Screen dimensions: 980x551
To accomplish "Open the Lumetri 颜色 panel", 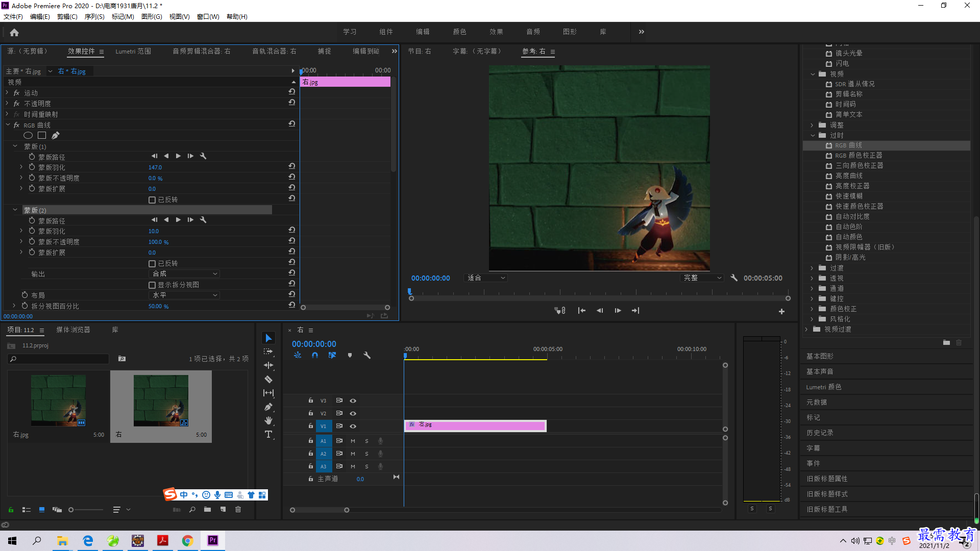I will tap(824, 387).
